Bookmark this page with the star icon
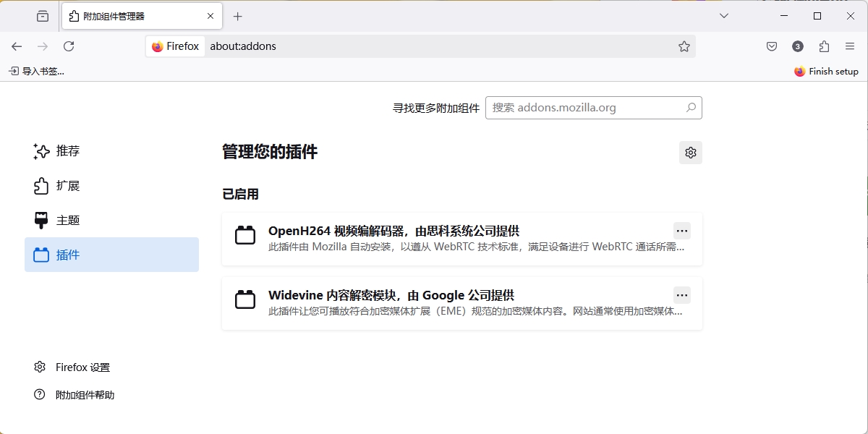868x434 pixels. [x=684, y=46]
